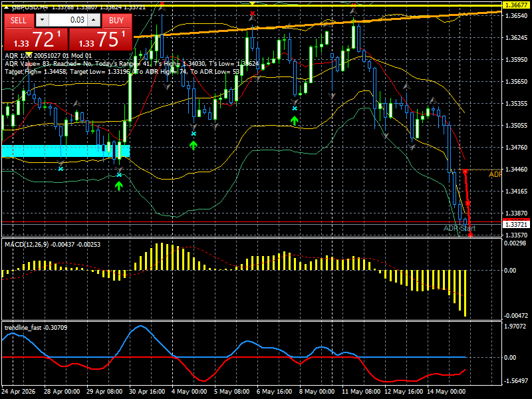Click the trendline scale value 1.97072

tap(516, 326)
